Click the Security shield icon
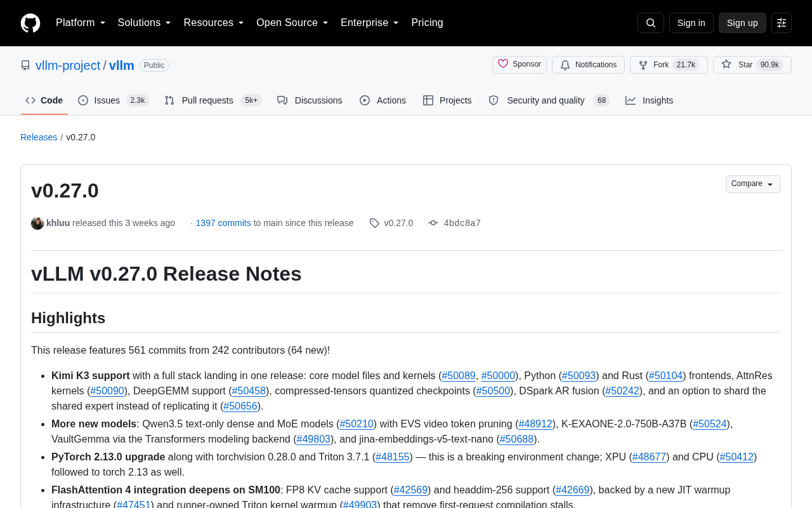812x508 pixels. 494,100
